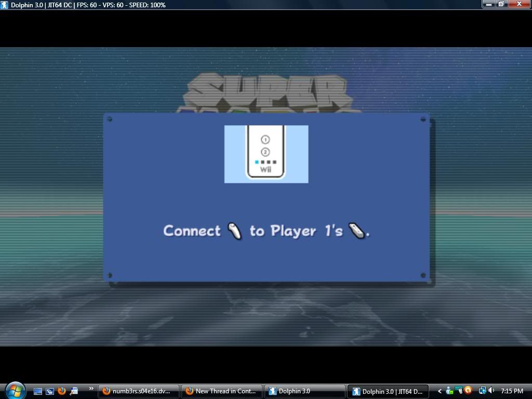
Task: Click the Dolphin 3.0 JIT64 title bar text
Action: [x=88, y=5]
